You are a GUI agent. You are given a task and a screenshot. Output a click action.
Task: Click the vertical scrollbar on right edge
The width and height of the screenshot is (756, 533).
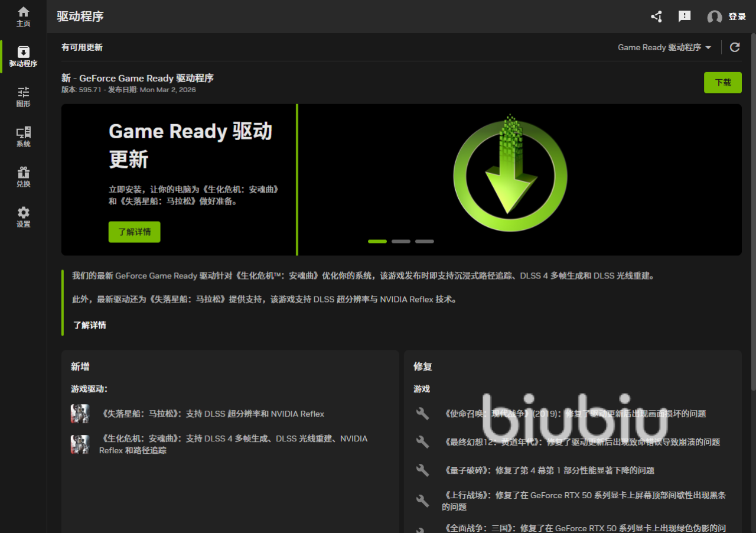(753, 213)
